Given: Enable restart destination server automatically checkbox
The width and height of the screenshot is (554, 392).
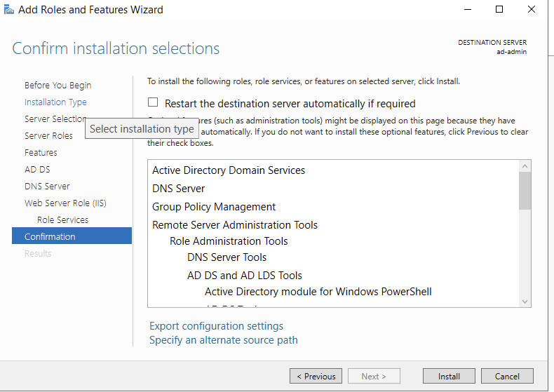Looking at the screenshot, I should click(x=153, y=102).
